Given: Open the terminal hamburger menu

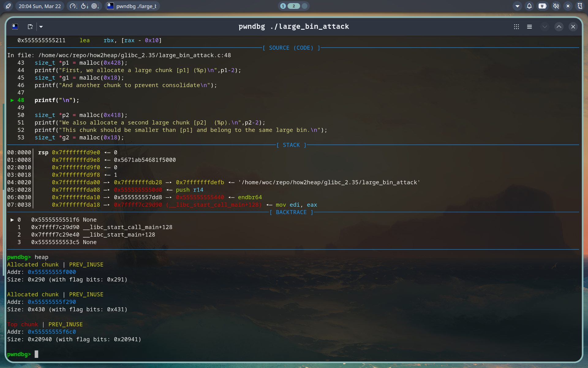Looking at the screenshot, I should 530,27.
